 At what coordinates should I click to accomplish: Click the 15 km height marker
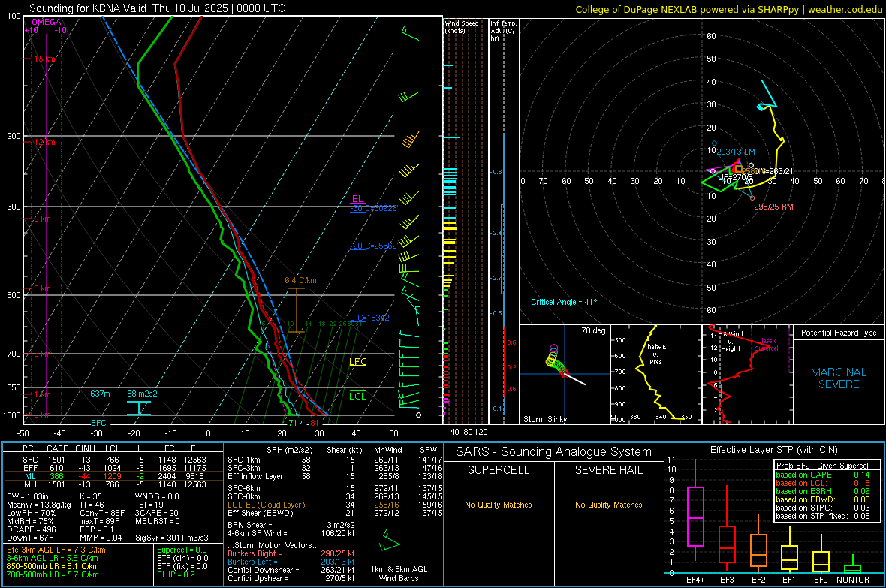click(x=44, y=59)
